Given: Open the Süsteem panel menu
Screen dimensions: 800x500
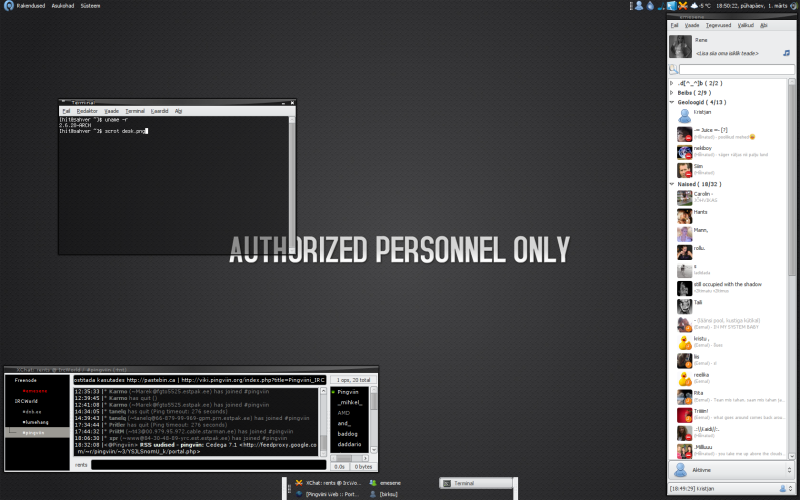Looking at the screenshot, I should [90, 6].
